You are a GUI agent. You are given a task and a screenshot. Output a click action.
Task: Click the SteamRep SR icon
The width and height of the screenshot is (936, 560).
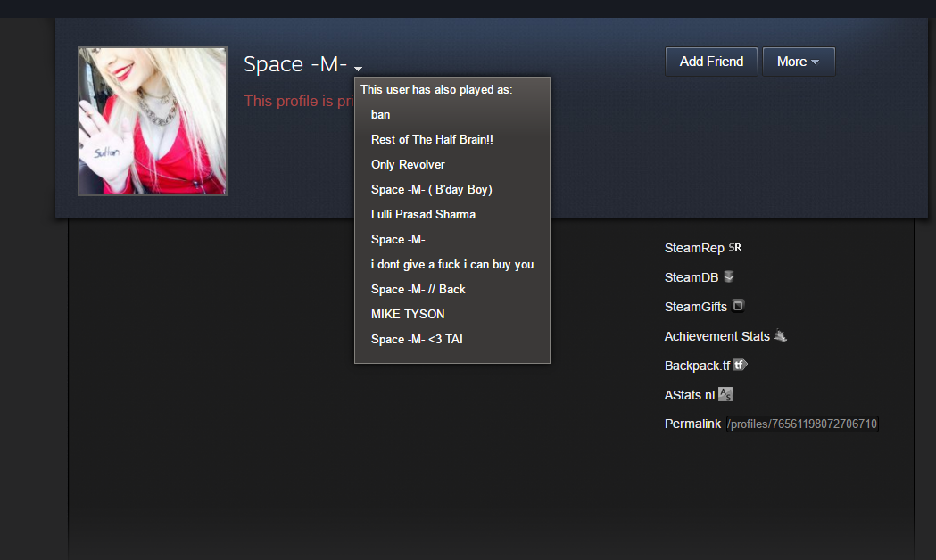pos(735,247)
